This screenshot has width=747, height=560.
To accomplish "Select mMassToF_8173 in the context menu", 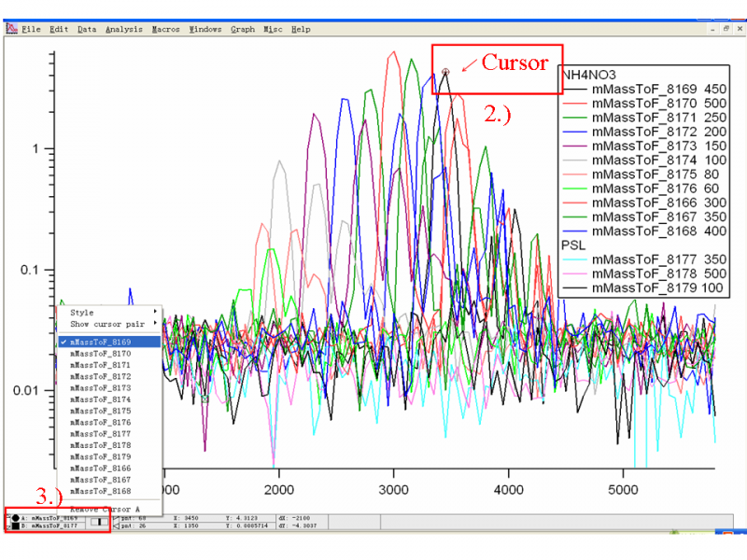I will 100,388.
